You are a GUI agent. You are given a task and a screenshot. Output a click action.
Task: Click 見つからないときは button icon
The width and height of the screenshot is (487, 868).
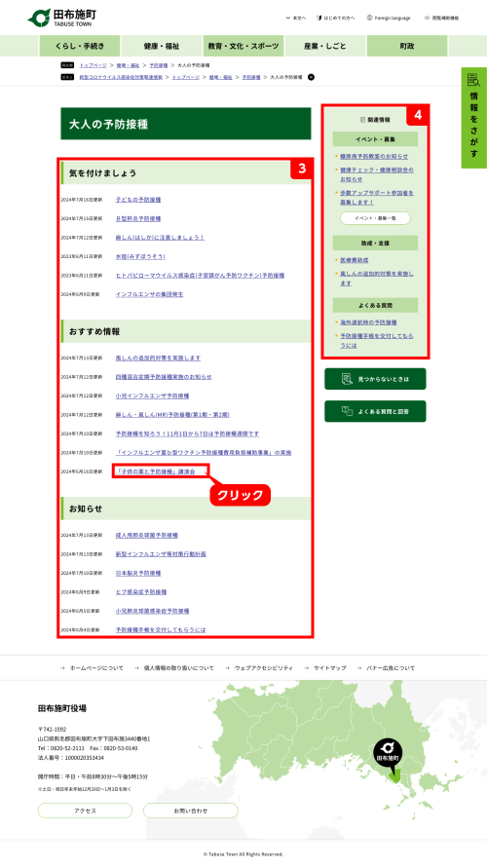tap(347, 379)
